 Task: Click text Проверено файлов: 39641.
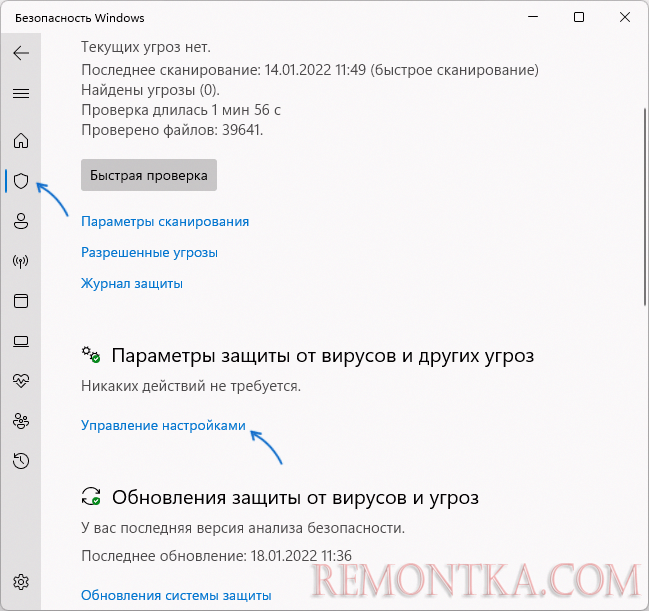pyautogui.click(x=172, y=130)
